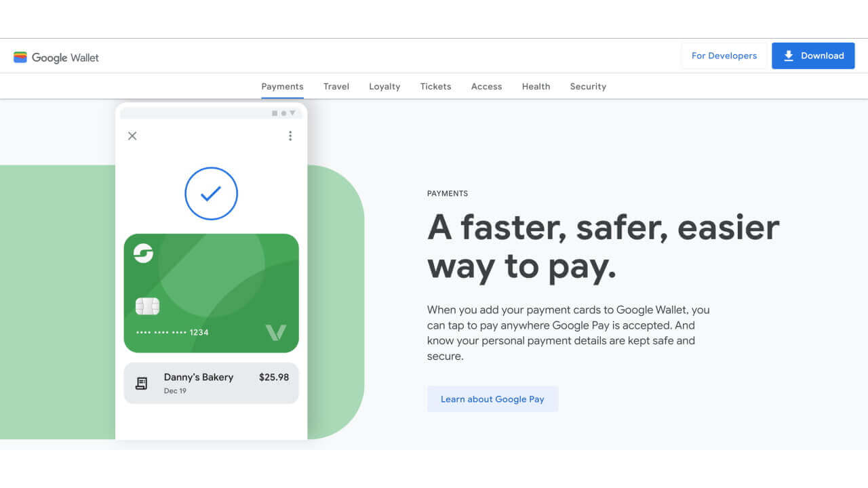Open the Loyalty tab
The image size is (868, 488).
point(384,86)
